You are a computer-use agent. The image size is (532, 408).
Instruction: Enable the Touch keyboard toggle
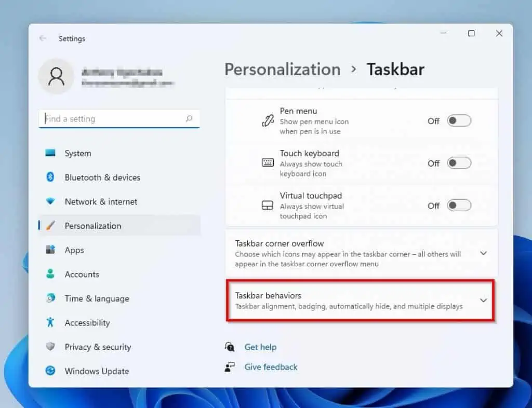[459, 163]
